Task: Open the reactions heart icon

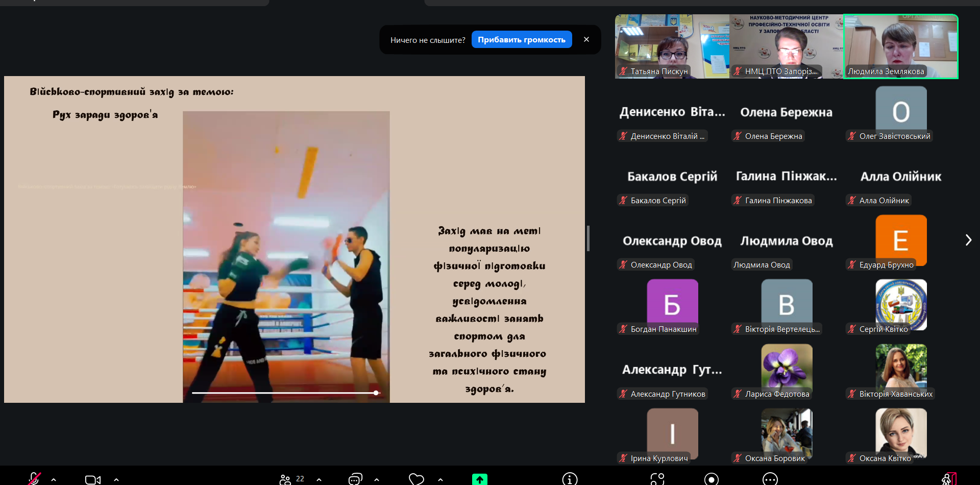Action: [x=416, y=479]
